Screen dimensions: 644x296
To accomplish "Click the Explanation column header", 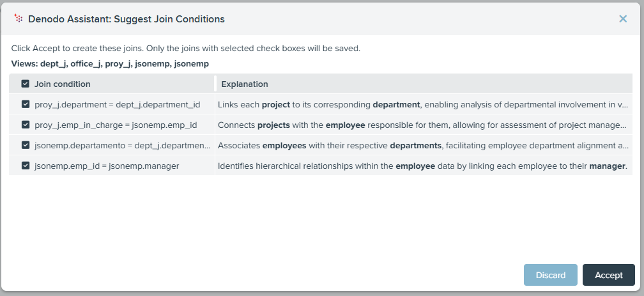I will (244, 84).
